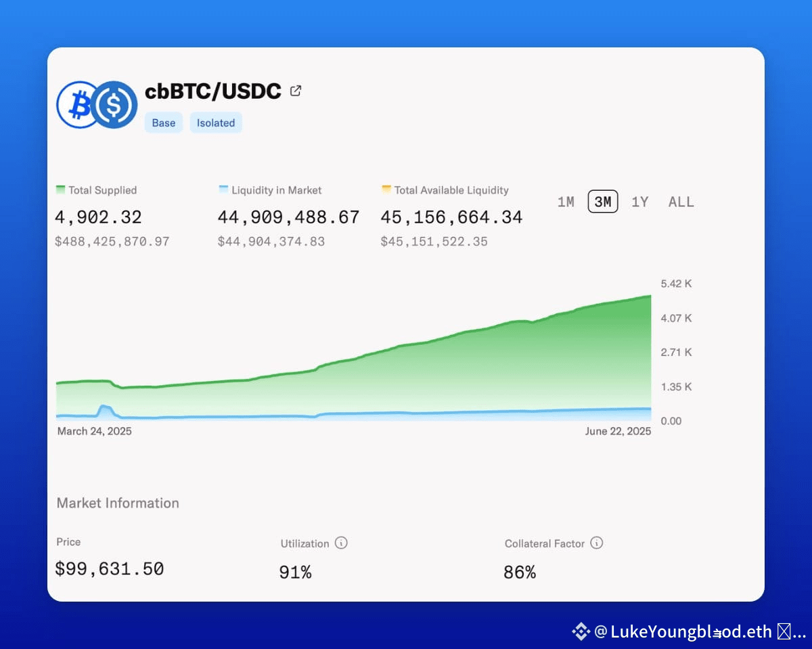This screenshot has width=812, height=649.
Task: Click the June 22, 2025 date label
Action: click(x=618, y=431)
